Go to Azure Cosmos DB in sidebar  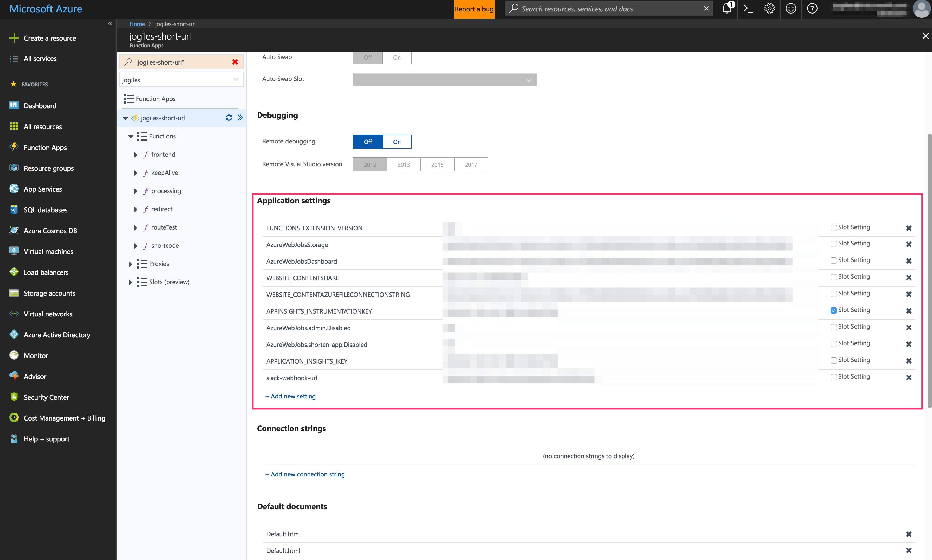click(50, 231)
